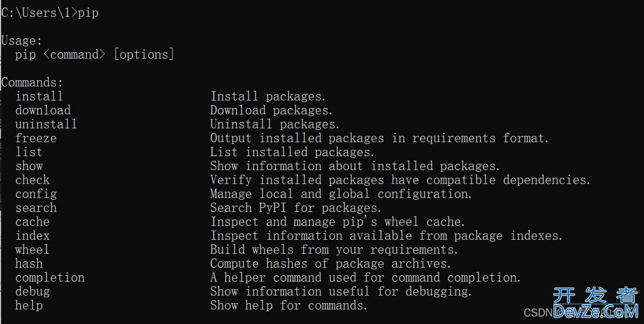
Task: Click the prompt line 'C:\Users\1>pip'
Action: point(50,13)
